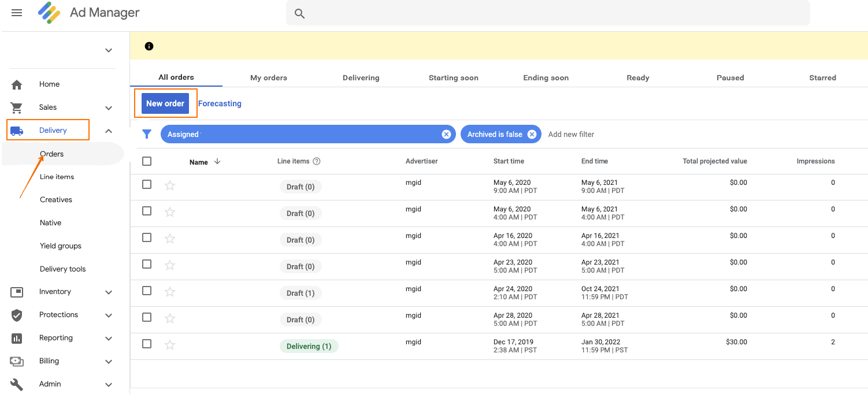Click the New order button
The width and height of the screenshot is (868, 394).
165,103
